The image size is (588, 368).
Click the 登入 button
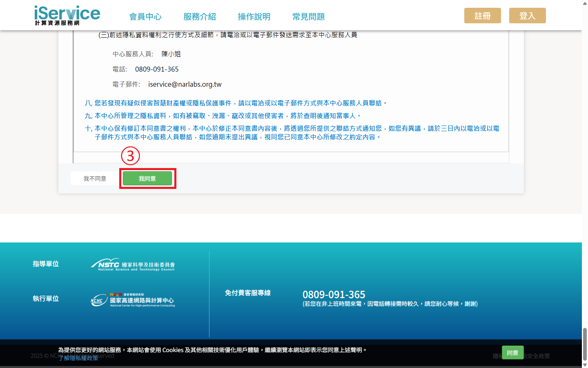click(528, 16)
